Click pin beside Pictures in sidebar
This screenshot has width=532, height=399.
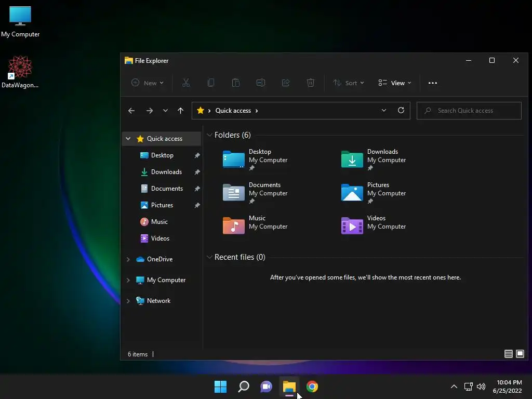point(197,205)
